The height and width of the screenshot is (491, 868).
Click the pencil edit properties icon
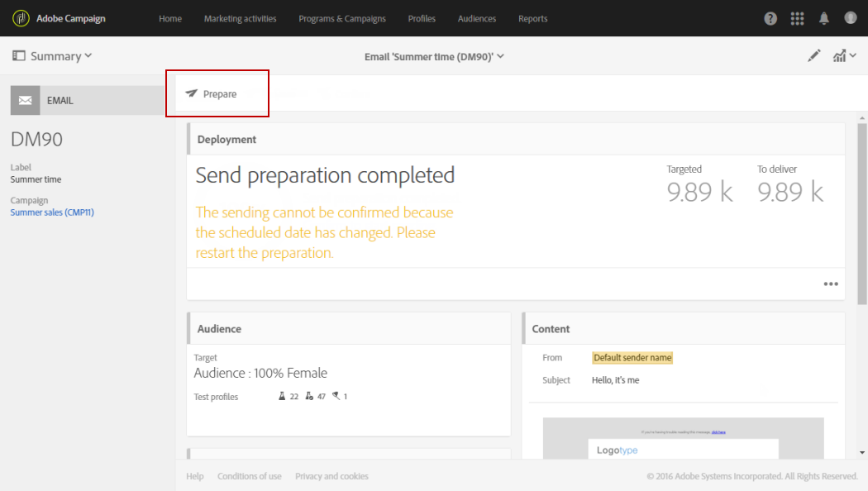[814, 56]
